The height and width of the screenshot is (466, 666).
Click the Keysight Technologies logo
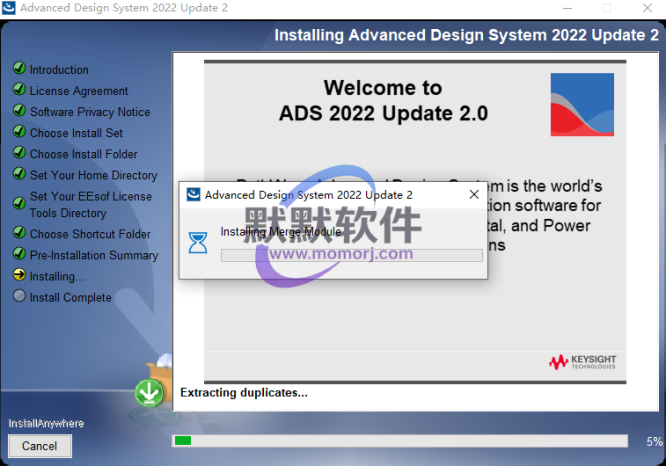click(x=582, y=362)
